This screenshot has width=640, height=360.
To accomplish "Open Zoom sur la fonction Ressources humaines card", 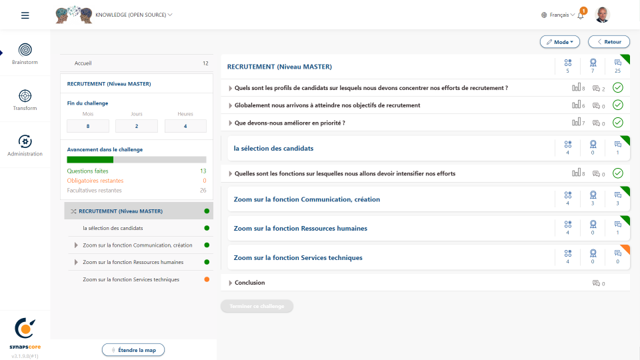I will pyautogui.click(x=300, y=229).
